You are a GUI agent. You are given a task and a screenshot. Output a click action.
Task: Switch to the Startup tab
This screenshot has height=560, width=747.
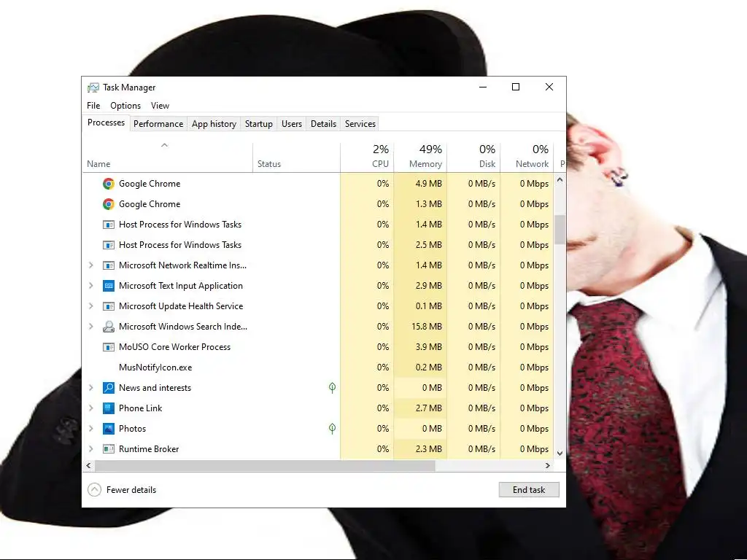(259, 124)
